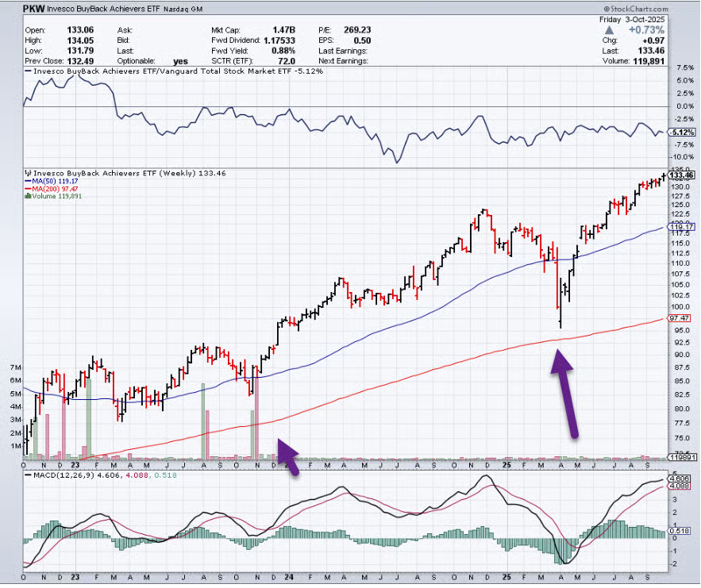Click the blue MA(50) legend line swatch
This screenshot has height=588, width=701.
tap(27, 181)
